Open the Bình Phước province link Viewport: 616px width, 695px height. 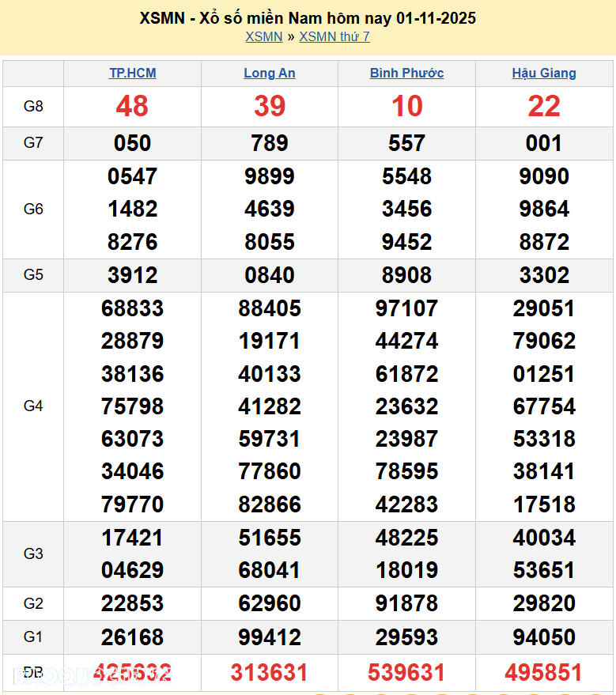(406, 73)
